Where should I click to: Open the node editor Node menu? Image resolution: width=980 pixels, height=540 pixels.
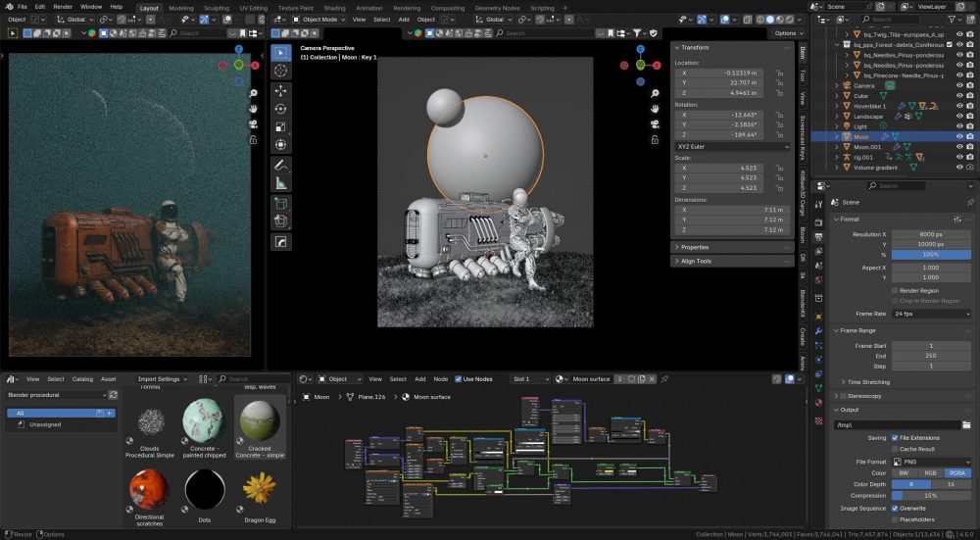click(441, 379)
